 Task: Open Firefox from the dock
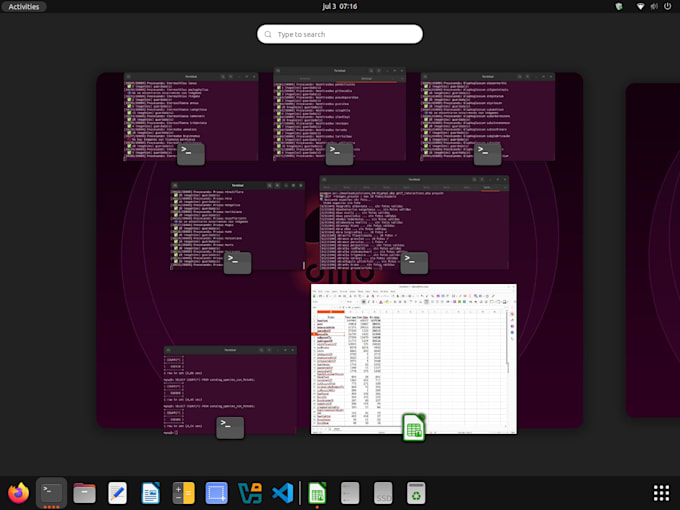pos(18,493)
